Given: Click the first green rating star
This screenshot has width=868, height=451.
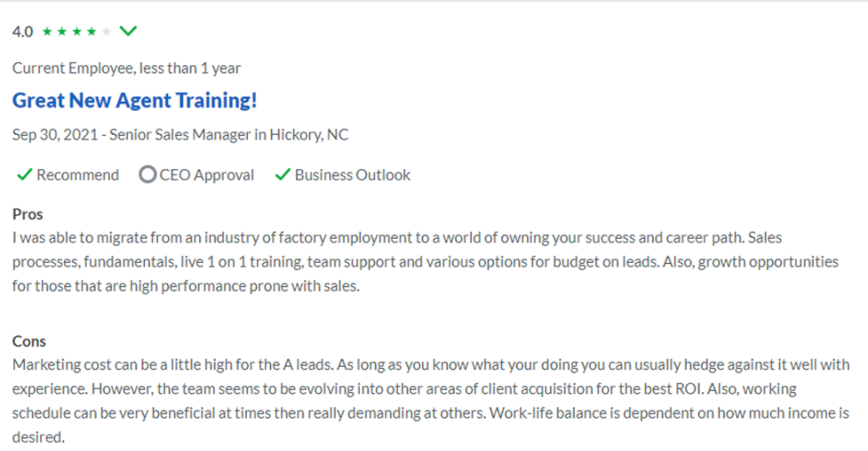Looking at the screenshot, I should click(x=47, y=31).
